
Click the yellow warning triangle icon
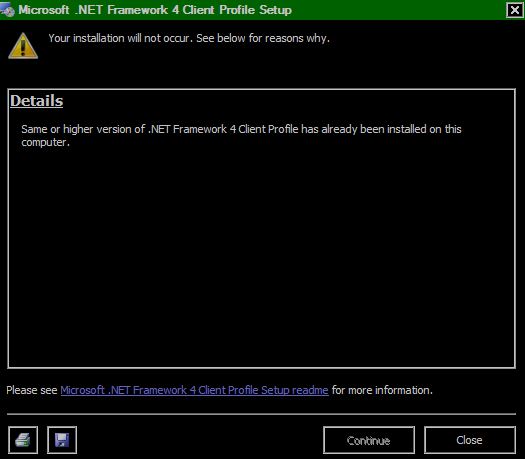pyautogui.click(x=23, y=46)
